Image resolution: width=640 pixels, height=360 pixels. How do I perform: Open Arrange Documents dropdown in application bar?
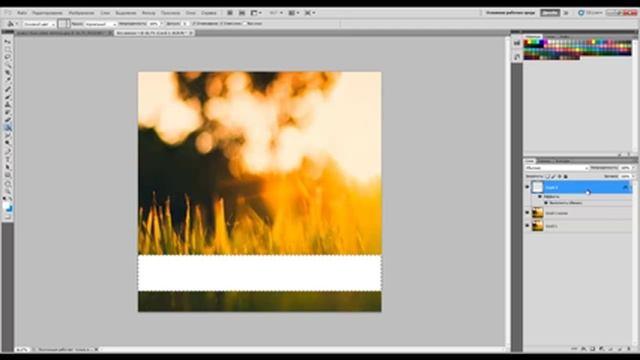click(x=294, y=13)
